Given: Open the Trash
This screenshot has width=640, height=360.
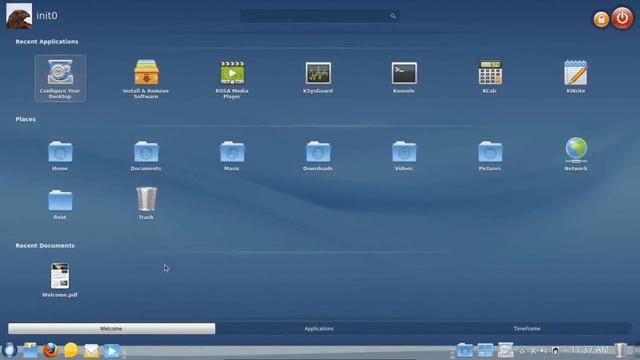Looking at the screenshot, I should 146,203.
